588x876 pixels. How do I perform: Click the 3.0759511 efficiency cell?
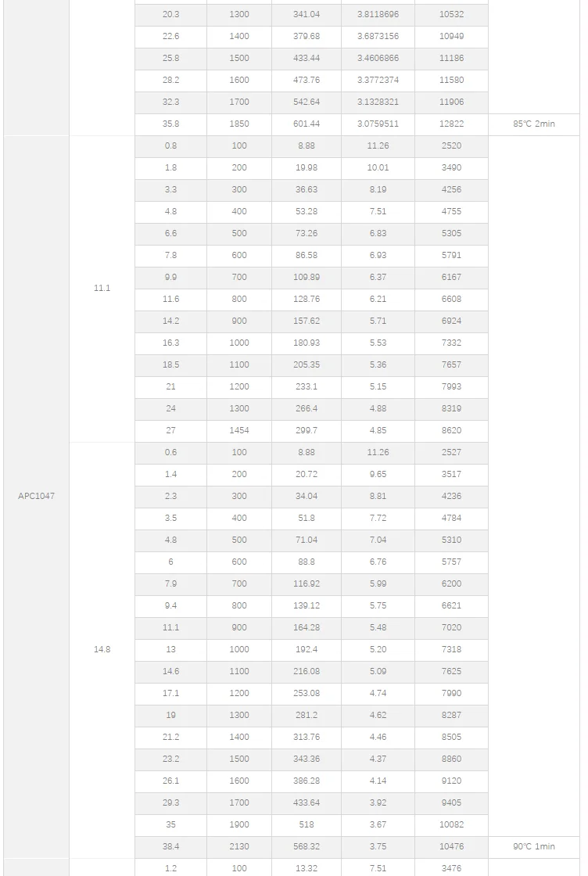click(378, 124)
